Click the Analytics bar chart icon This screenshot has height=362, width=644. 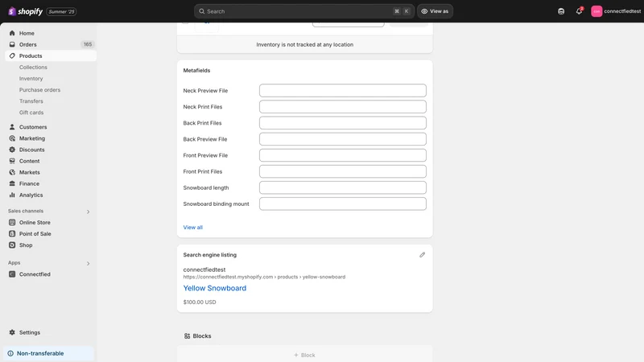12,195
